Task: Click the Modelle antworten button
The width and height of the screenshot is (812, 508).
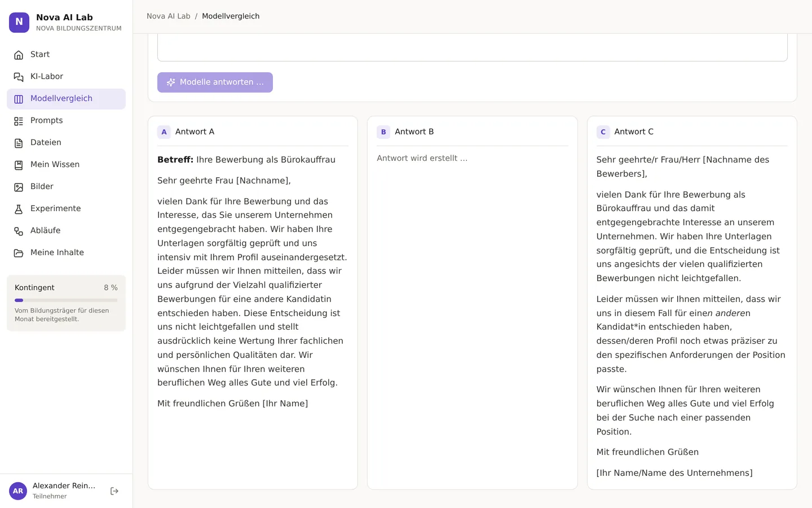Action: (215, 82)
